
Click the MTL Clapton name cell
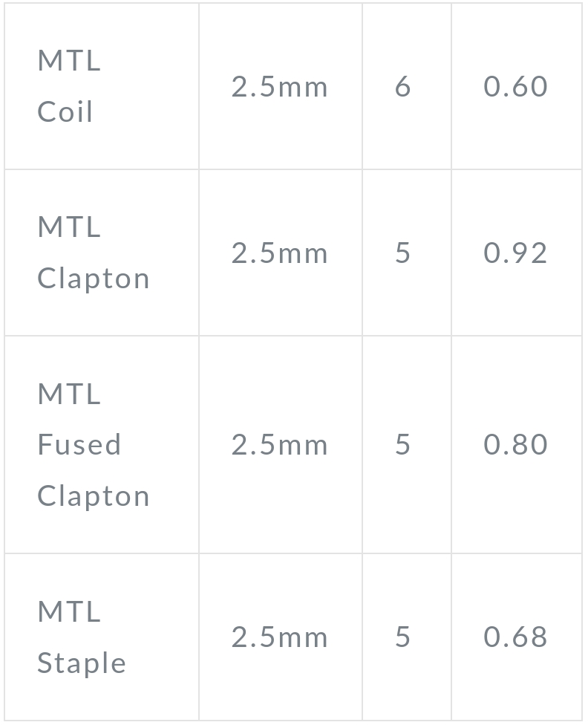[x=93, y=253]
